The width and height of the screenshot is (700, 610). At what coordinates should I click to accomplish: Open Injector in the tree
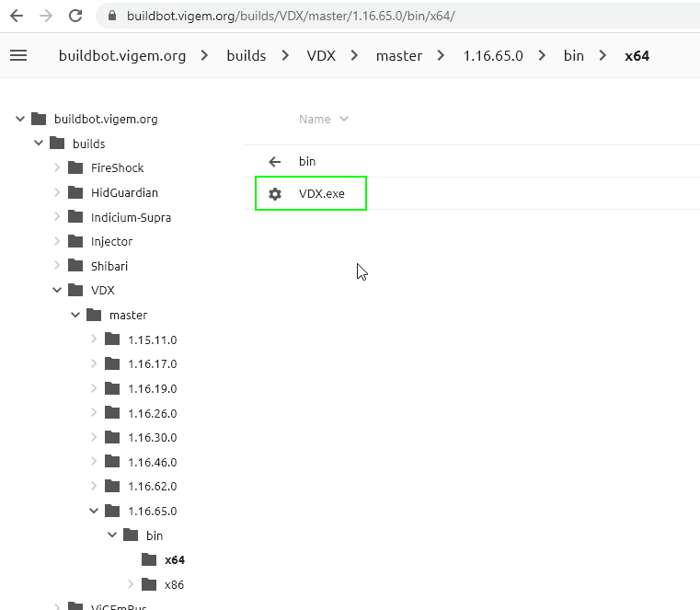[x=111, y=242]
